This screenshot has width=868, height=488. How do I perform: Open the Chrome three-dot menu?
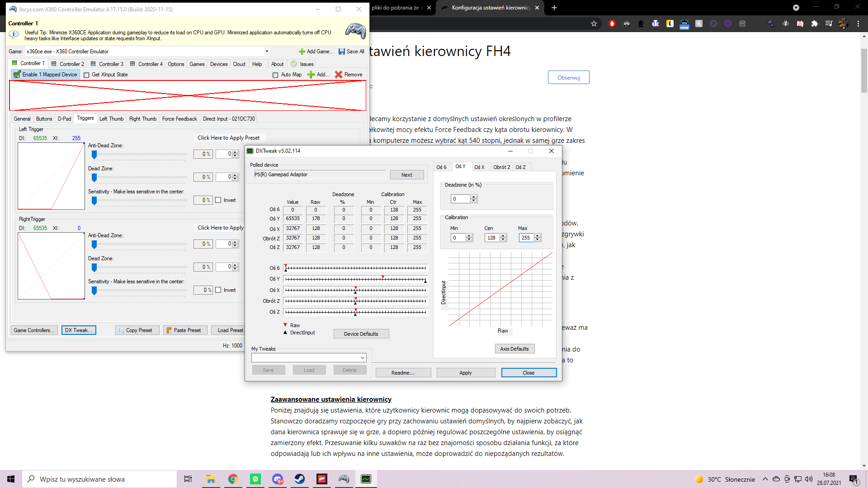(x=858, y=23)
